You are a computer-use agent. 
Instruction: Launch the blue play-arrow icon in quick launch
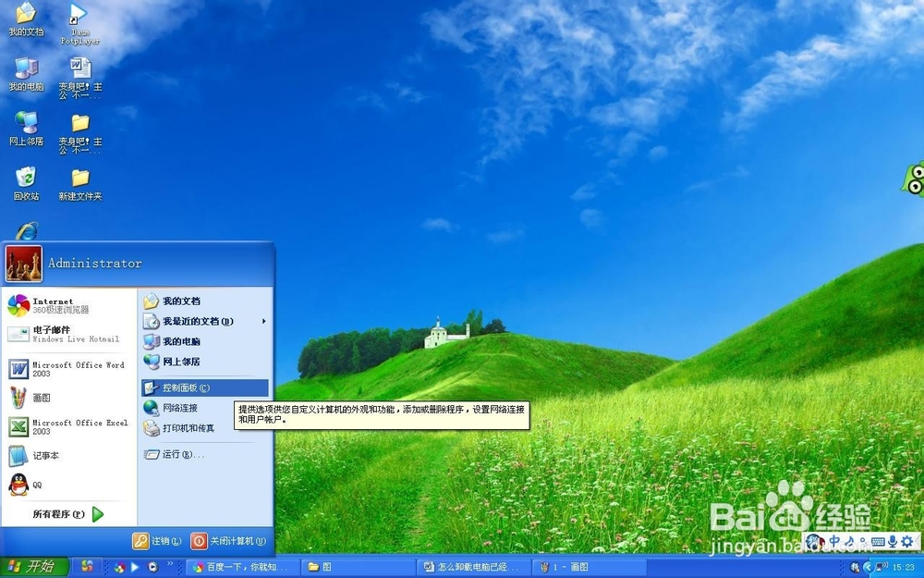135,568
